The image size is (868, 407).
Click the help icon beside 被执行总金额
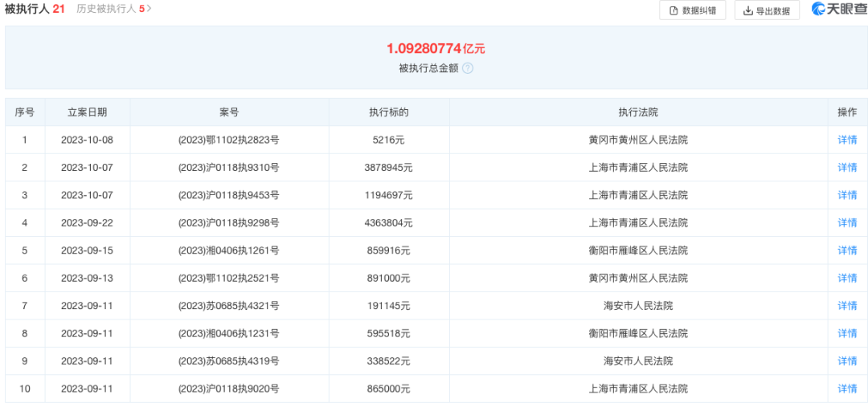pyautogui.click(x=468, y=68)
